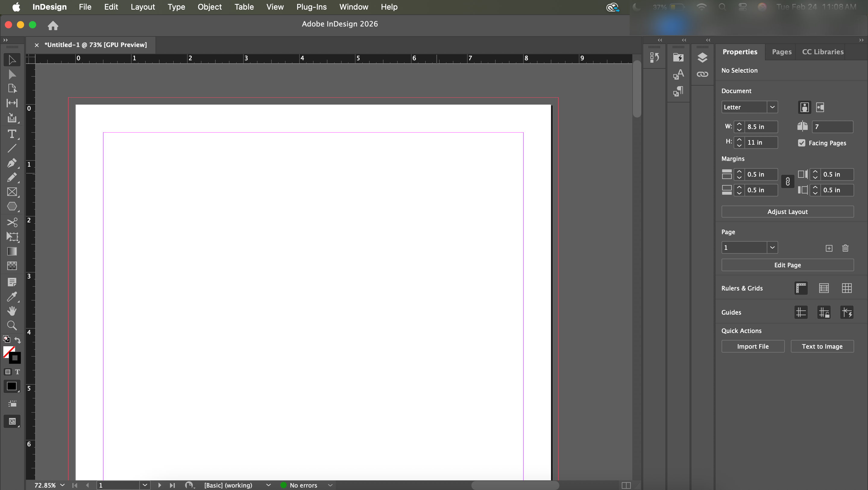Image resolution: width=868 pixels, height=490 pixels.
Task: Open the preflight No errors dropdown
Action: click(x=330, y=485)
